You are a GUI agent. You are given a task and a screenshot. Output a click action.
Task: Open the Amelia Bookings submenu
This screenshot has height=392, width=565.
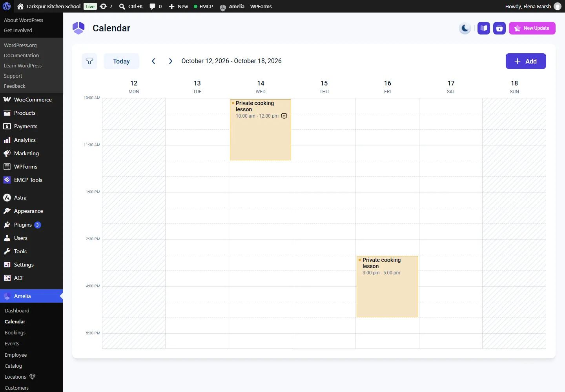coord(15,332)
